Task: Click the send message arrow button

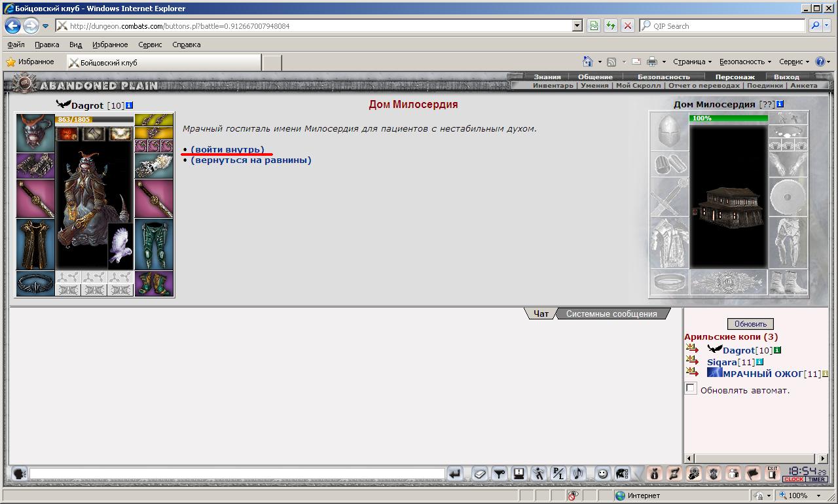Action: click(456, 473)
